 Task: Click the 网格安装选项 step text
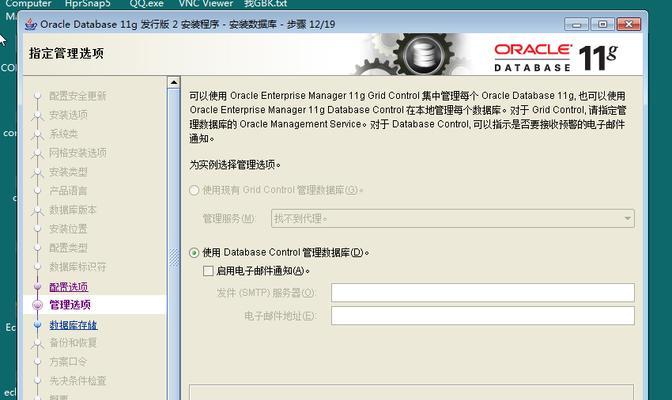78,153
